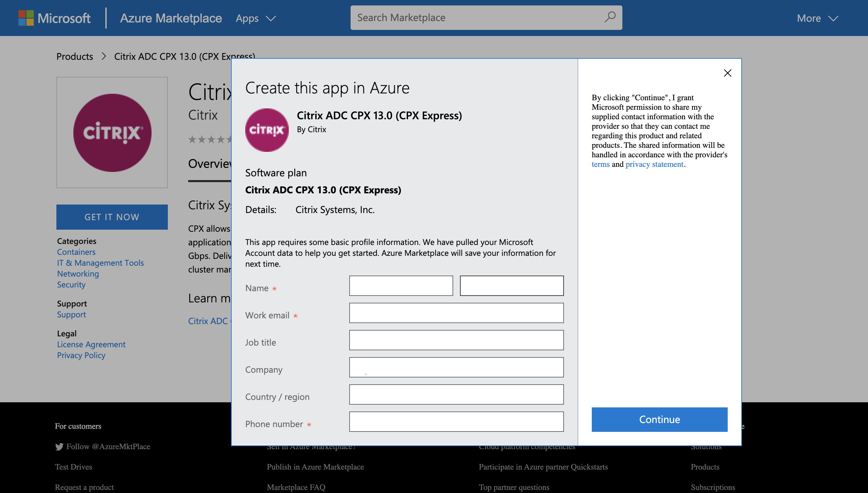Open the footer Products link
Screen dimensions: 868x493
(x=705, y=467)
